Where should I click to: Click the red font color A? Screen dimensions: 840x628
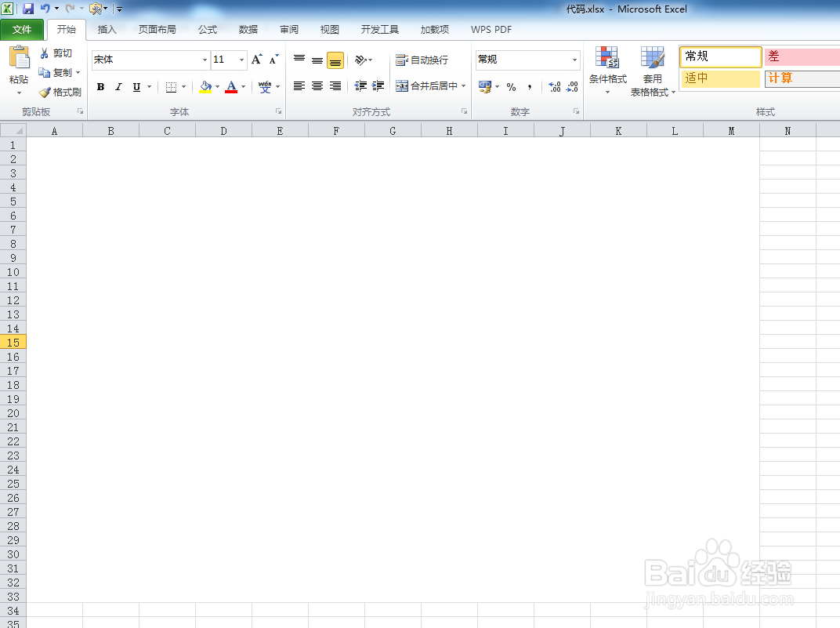click(x=231, y=87)
